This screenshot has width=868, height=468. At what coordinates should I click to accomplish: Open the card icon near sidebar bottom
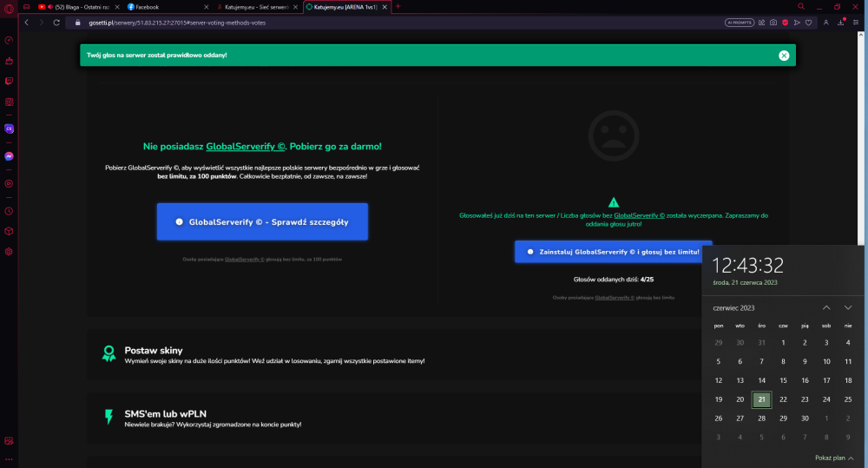[x=9, y=441]
